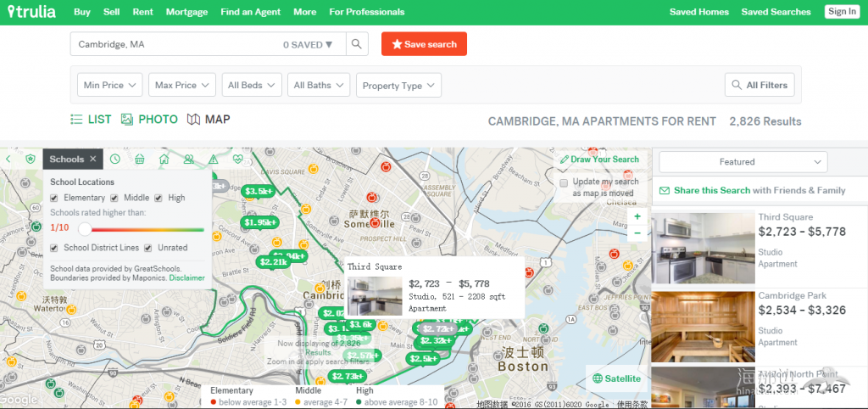This screenshot has width=868, height=409.
Task: Click the $2.73k+ price marker
Action: 347,377
